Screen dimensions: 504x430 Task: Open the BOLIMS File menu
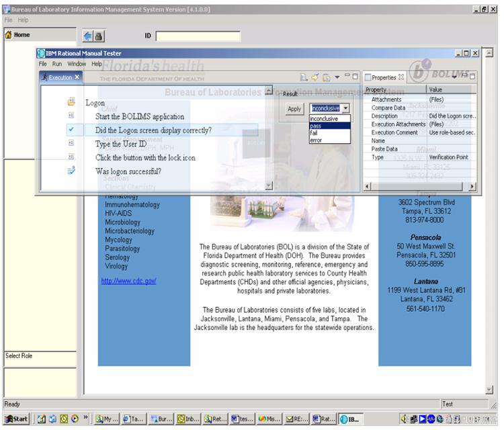(8, 20)
